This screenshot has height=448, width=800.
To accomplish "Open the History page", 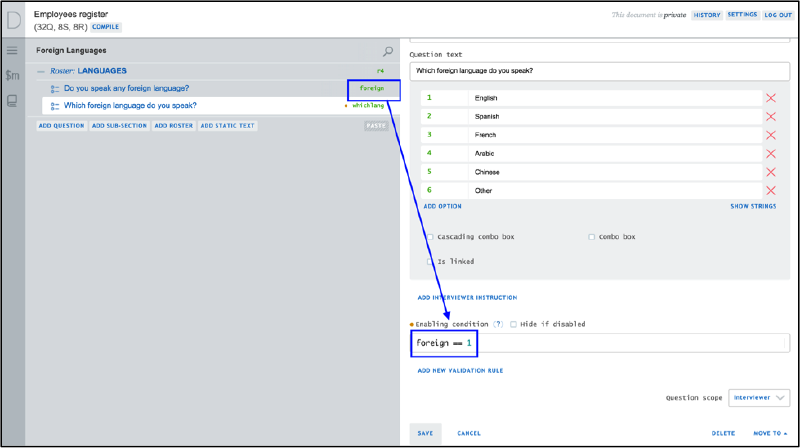I will [706, 16].
